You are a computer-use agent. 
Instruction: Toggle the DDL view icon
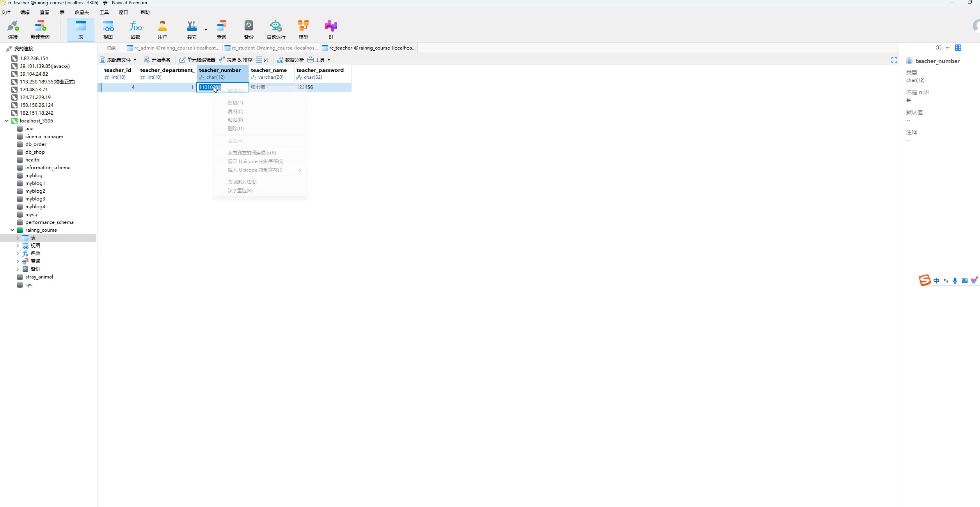948,48
